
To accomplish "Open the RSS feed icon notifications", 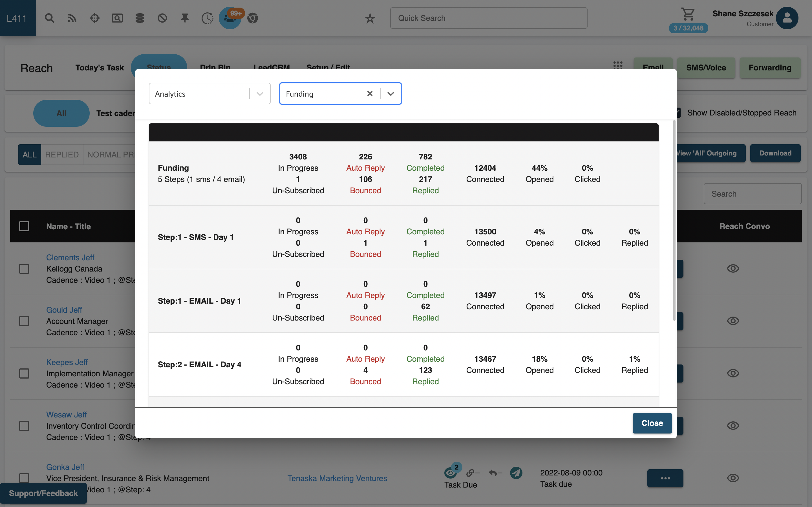I will tap(72, 17).
